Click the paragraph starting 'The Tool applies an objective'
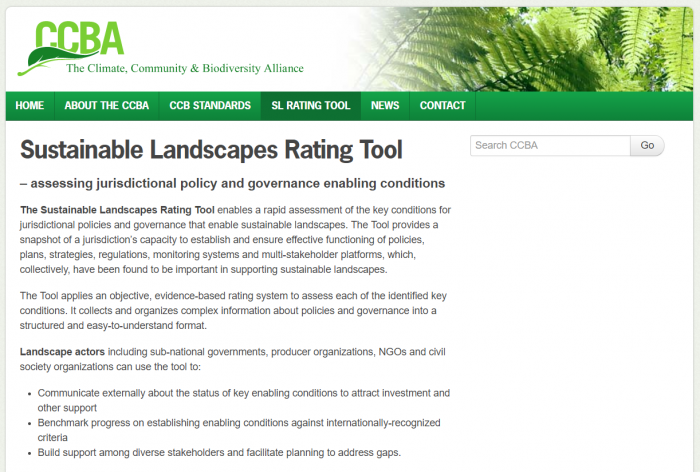 (233, 310)
